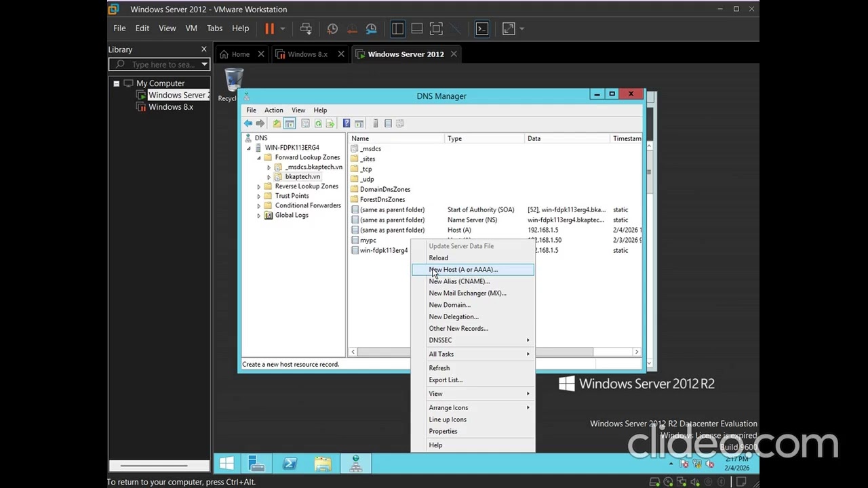Click the New Server toolbar icon in DNS Manager
Image resolution: width=868 pixels, height=488 pixels.
tap(376, 123)
